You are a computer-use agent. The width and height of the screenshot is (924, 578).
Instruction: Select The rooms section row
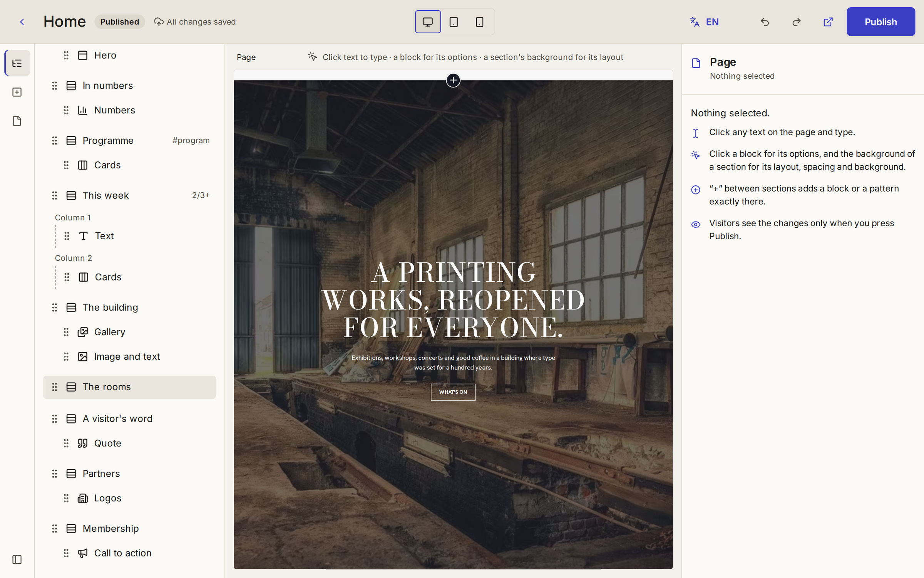(x=129, y=387)
